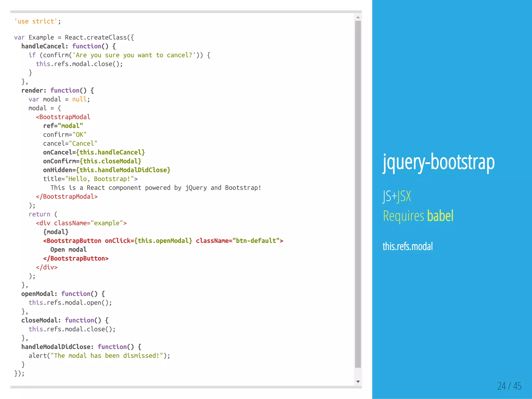Viewport: 532px width, 399px height.
Task: Click the JS+JSX subtitle text
Action: pyautogui.click(x=397, y=196)
